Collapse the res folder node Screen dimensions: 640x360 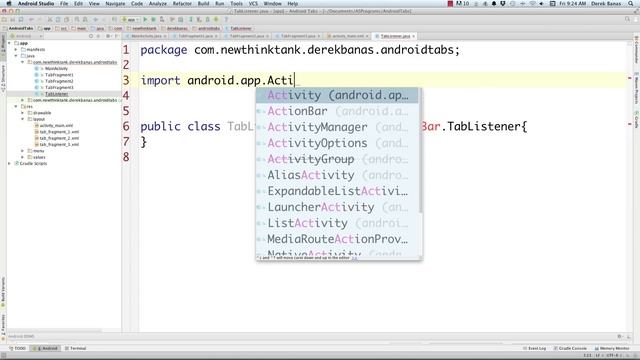click(x=16, y=106)
